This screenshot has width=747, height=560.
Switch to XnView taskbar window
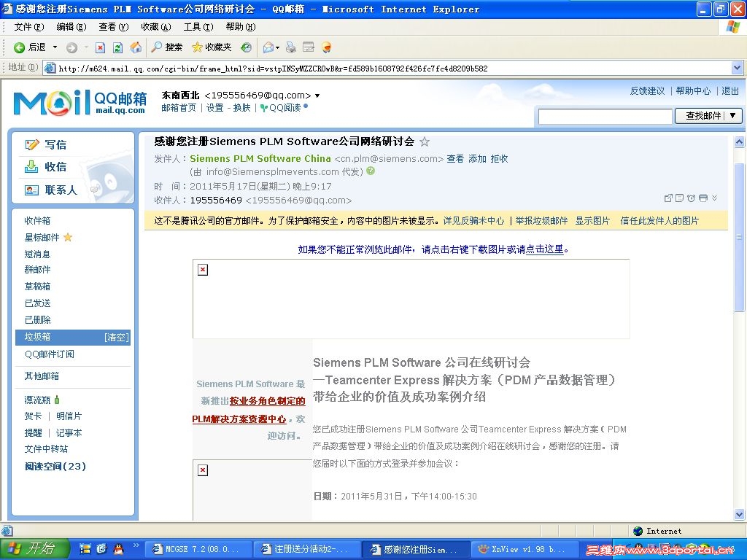(525, 549)
